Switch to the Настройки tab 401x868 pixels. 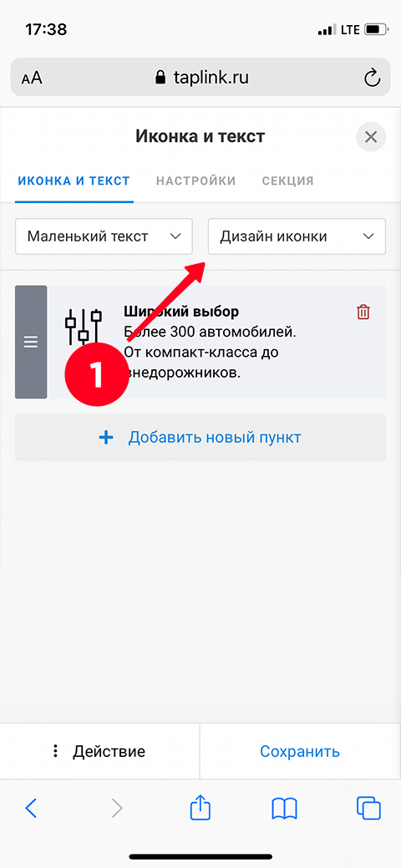(196, 180)
